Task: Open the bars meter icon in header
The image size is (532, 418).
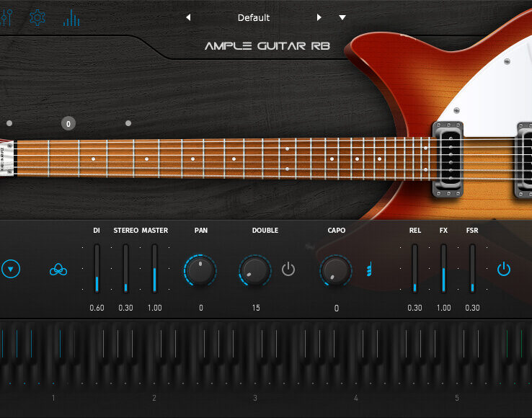Action: coord(71,17)
